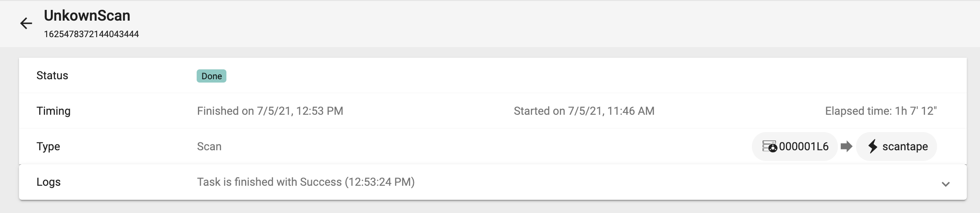The width and height of the screenshot is (980, 213).
Task: Open the scantape workflow chip
Action: coord(897,147)
